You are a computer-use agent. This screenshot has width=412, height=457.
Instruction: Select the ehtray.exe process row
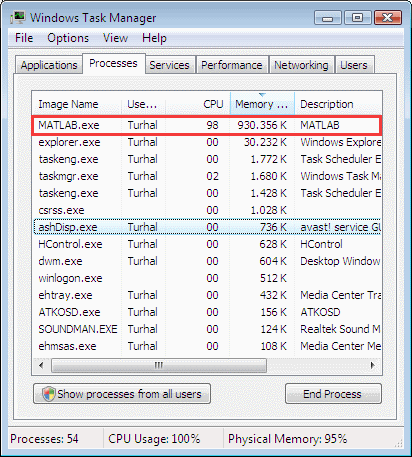click(x=207, y=295)
